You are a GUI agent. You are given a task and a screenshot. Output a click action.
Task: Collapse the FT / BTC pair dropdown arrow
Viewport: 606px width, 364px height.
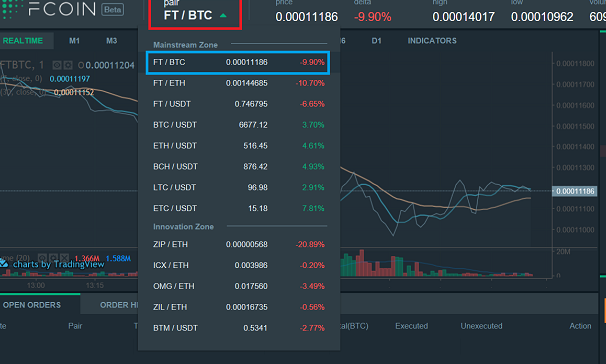click(223, 16)
